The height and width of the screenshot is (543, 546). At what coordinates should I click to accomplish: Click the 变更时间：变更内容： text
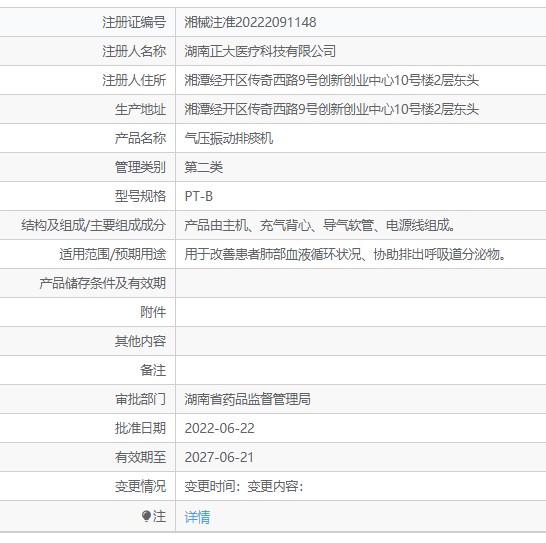pyautogui.click(x=244, y=486)
